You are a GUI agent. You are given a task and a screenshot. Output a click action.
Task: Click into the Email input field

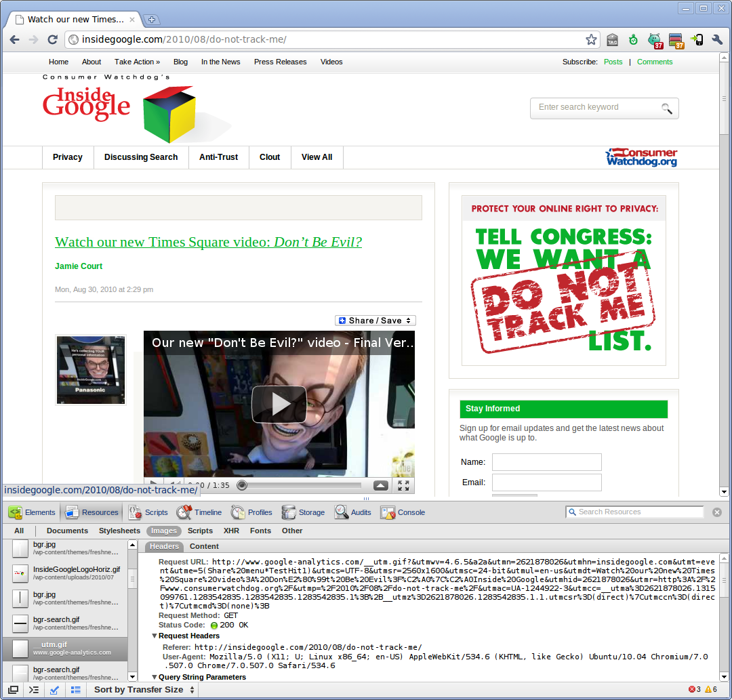(547, 482)
